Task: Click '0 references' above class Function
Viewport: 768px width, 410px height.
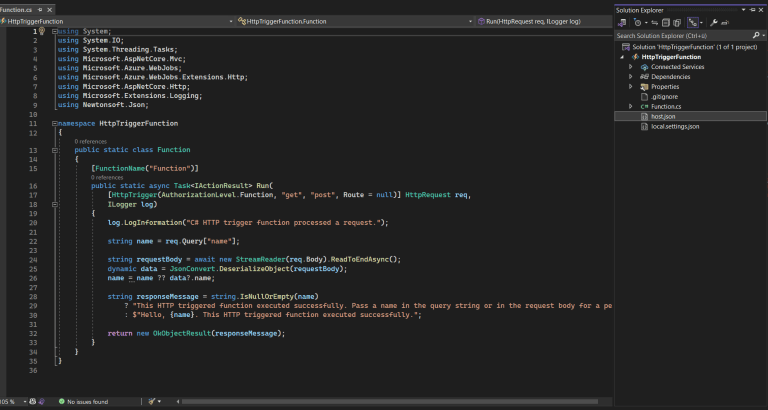Action: click(91, 142)
